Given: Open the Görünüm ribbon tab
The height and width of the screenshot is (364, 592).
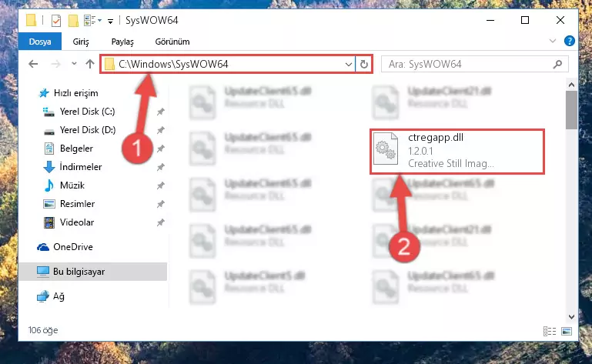Looking at the screenshot, I should [x=172, y=42].
